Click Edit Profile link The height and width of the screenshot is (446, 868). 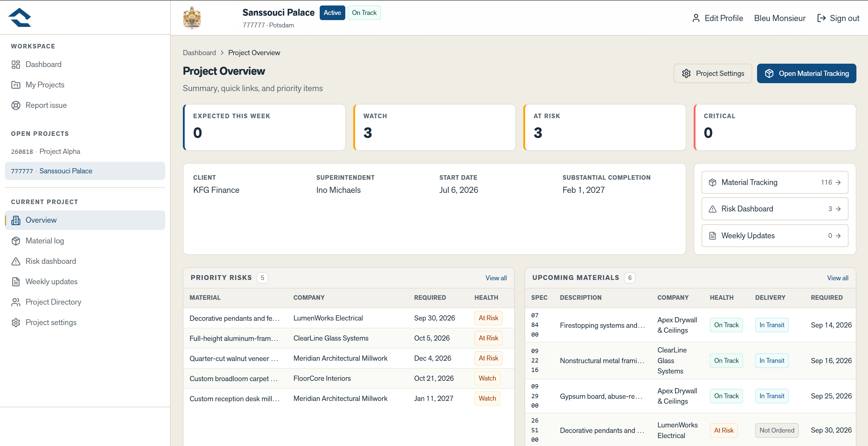pyautogui.click(x=717, y=18)
